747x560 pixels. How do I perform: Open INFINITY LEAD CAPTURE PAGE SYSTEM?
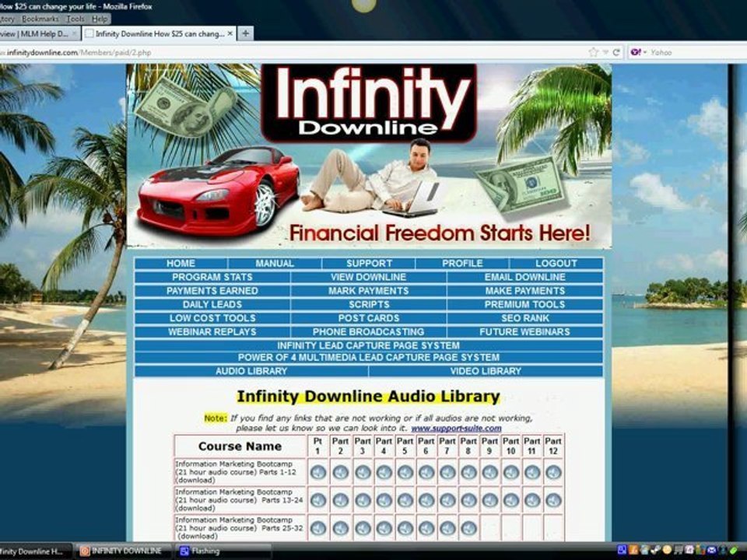(x=369, y=345)
